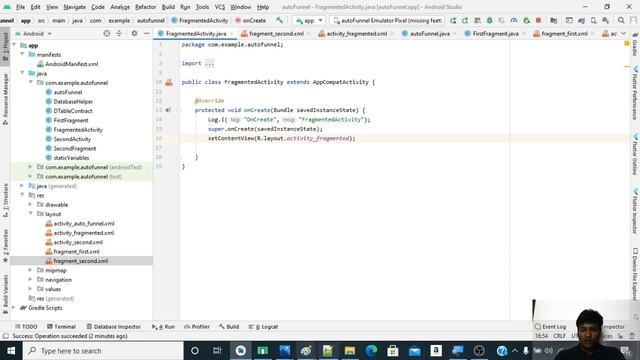This screenshot has height=360, width=640.
Task: Open Cortana circle on taskbar
Action: click(x=195, y=351)
